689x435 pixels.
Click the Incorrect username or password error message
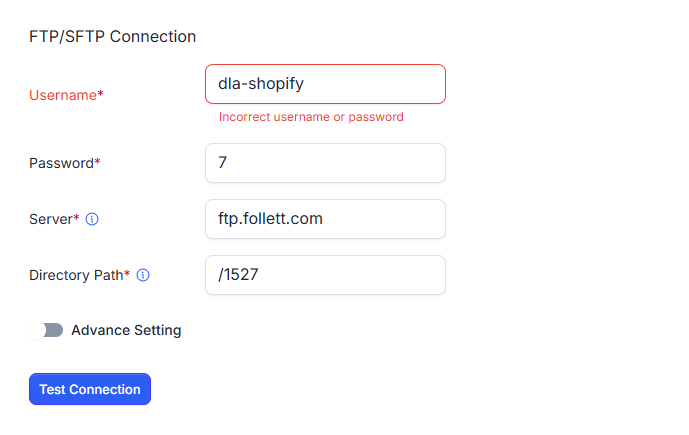[x=311, y=117]
